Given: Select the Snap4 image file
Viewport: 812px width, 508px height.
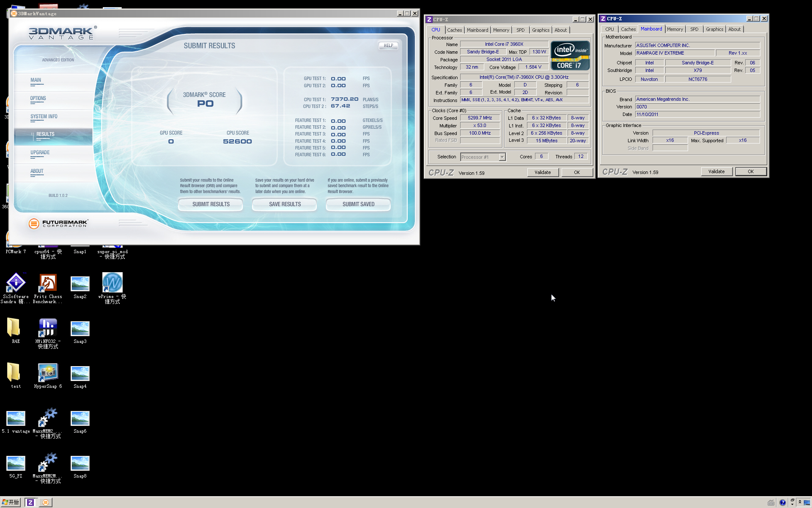Looking at the screenshot, I should point(80,378).
